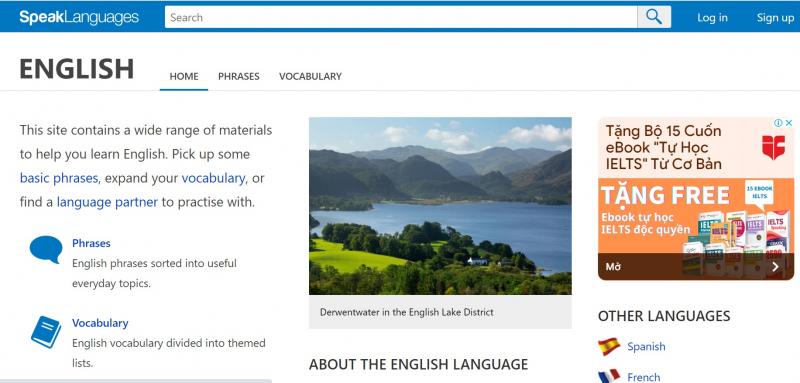Click the ad info icon
The height and width of the screenshot is (383, 800).
(x=778, y=123)
